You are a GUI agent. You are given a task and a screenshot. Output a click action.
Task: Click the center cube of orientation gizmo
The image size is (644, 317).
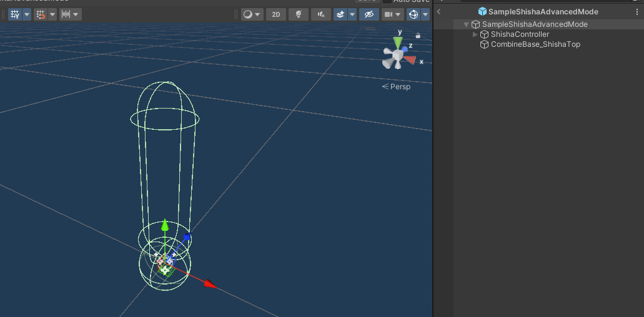click(x=397, y=54)
